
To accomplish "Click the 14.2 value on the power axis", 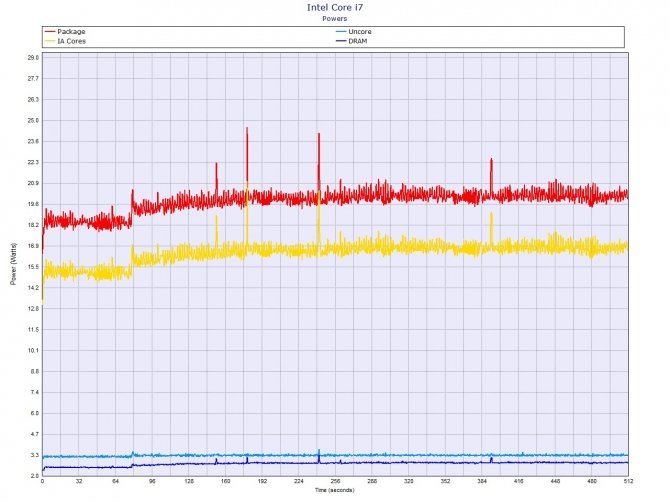I will pos(33,288).
